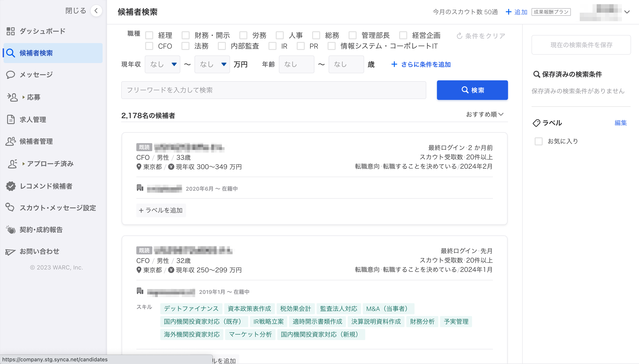
Task: Click the ダッシュボード grid icon
Action: click(x=10, y=31)
